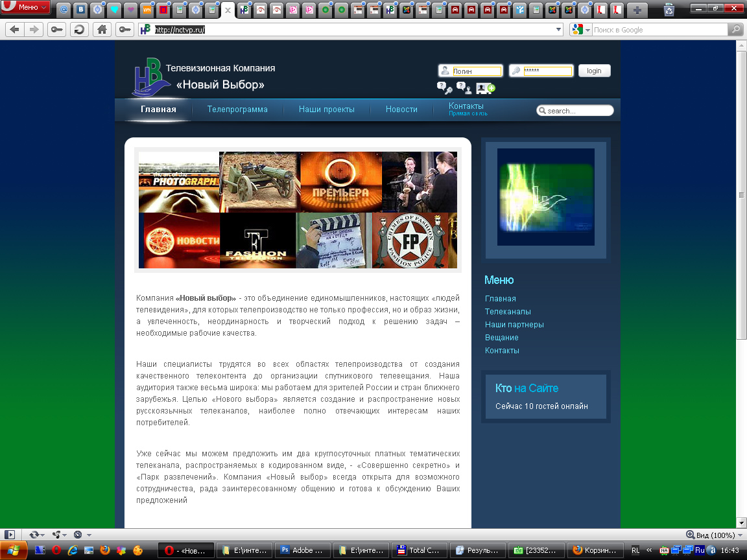747x560 pixels.
Task: Click the scrollbar down arrow
Action: tap(741, 522)
